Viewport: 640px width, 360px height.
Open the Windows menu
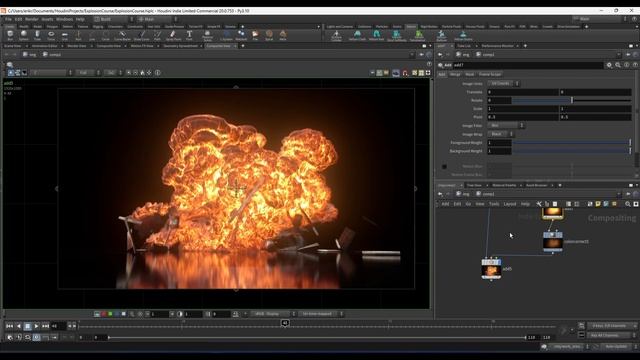tap(64, 19)
